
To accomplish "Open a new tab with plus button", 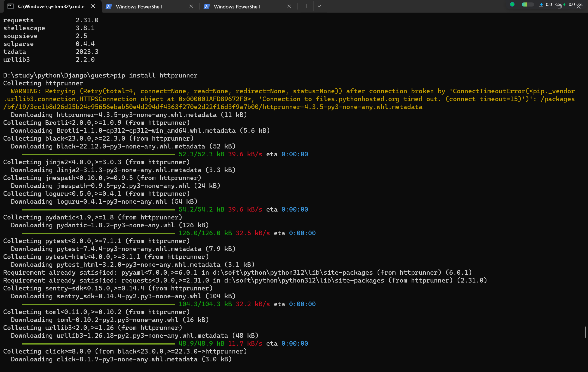I will click(x=307, y=6).
